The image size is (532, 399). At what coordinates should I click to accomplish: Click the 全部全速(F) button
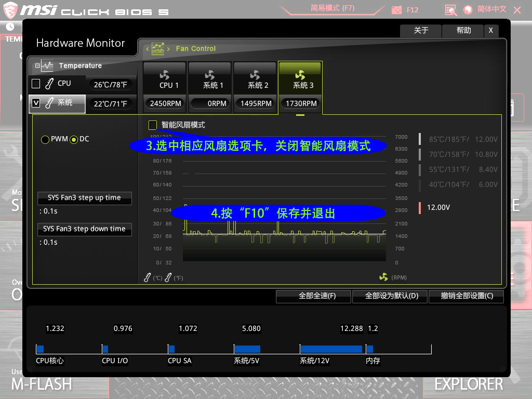tap(313, 296)
